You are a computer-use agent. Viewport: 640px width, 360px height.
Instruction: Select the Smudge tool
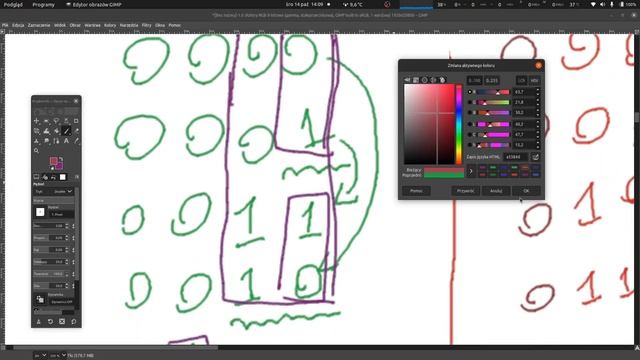click(x=47, y=141)
